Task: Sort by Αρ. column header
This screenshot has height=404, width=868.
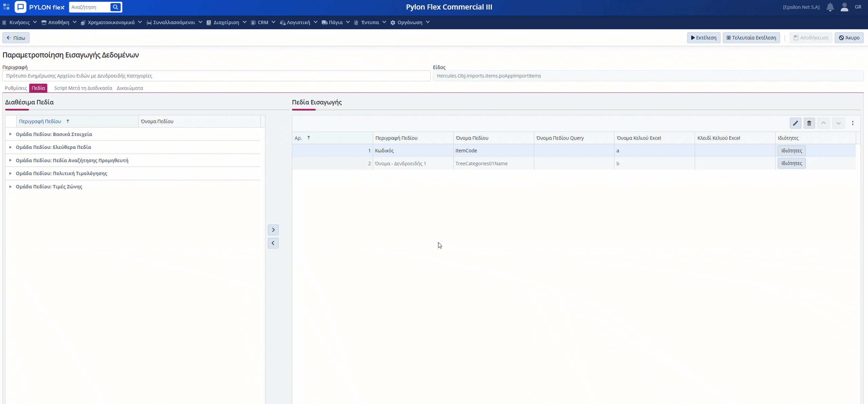Action: point(332,138)
